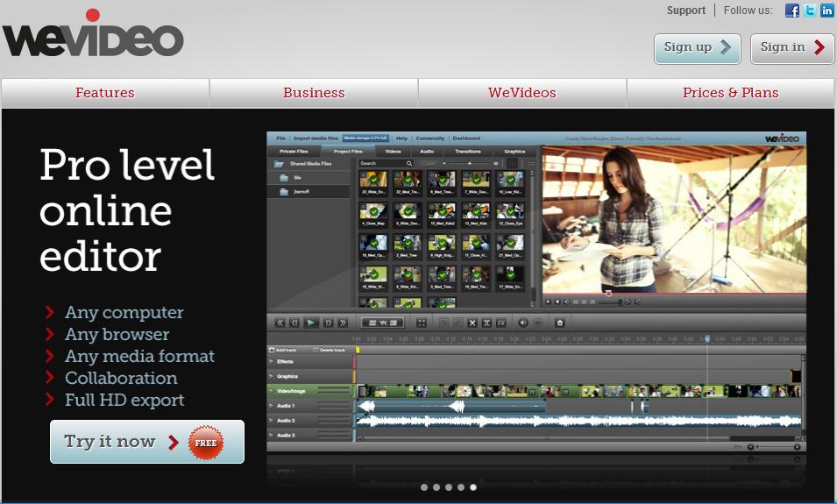Select the 23_Wide_Ex clip thumbnail
This screenshot has height=504, width=837.
pyautogui.click(x=373, y=182)
